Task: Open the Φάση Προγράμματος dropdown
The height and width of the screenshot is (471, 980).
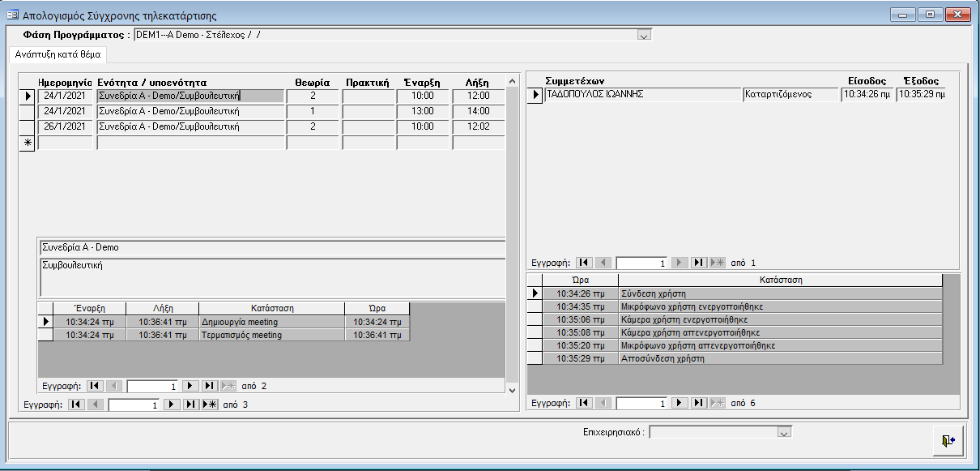Action: [644, 36]
